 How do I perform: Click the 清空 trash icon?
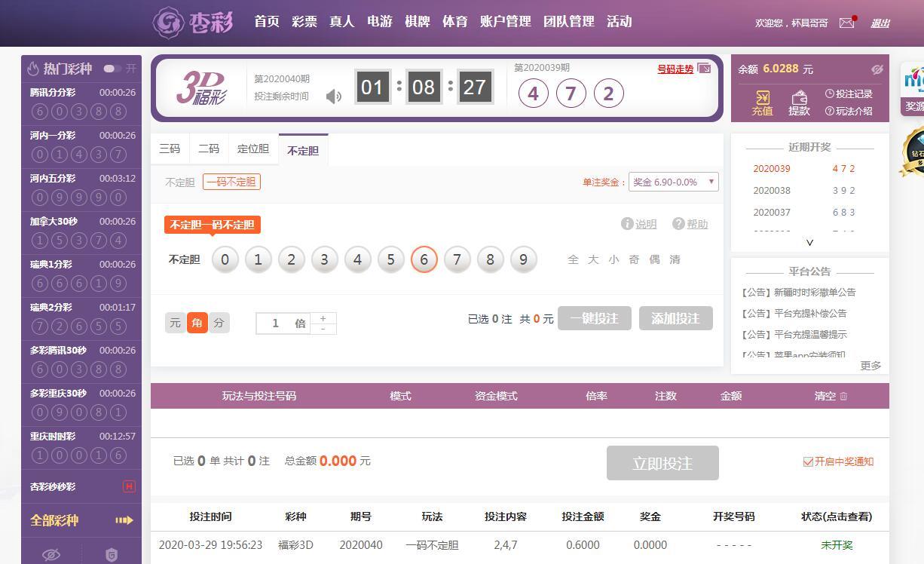843,396
